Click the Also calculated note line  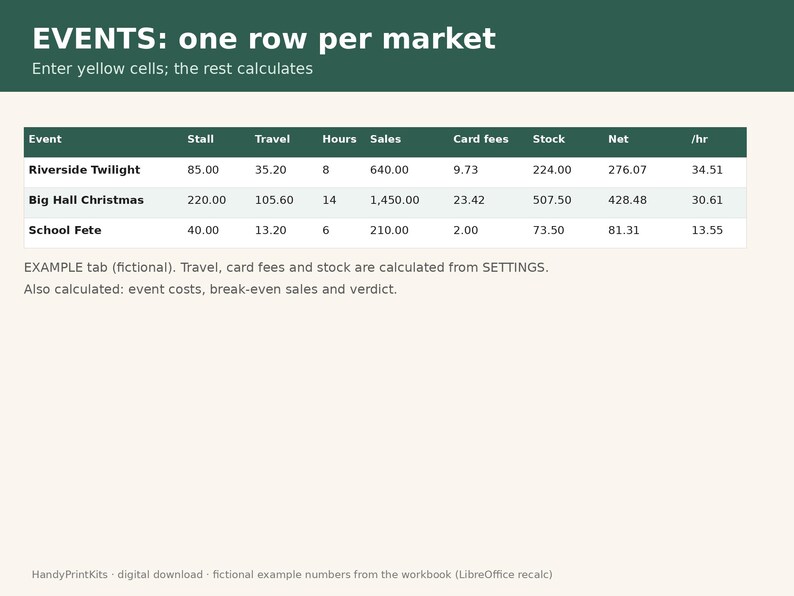click(210, 289)
